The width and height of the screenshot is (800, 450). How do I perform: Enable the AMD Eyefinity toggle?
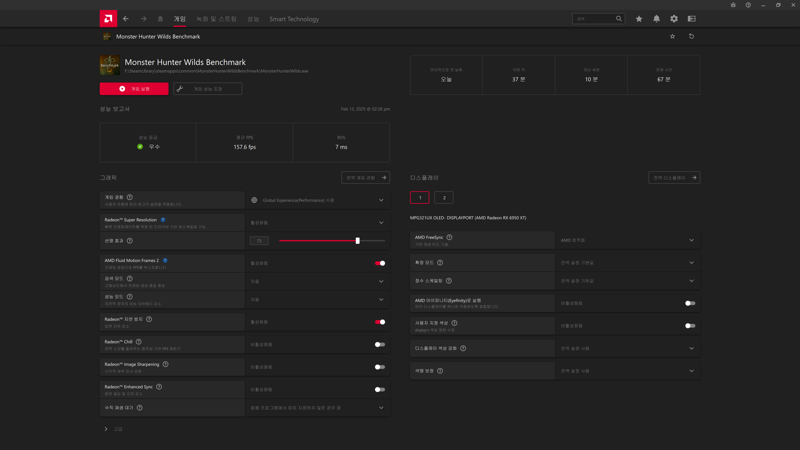(690, 303)
